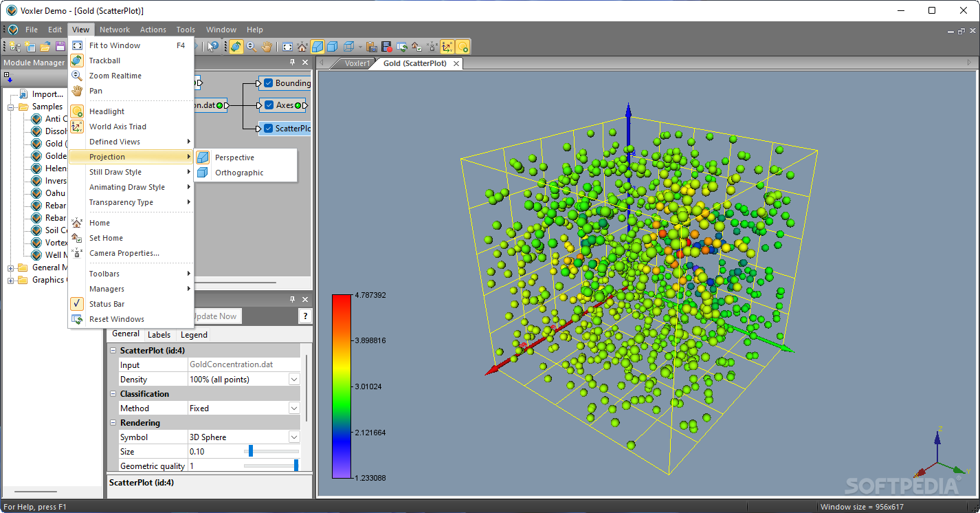The image size is (980, 513).
Task: Click the question mark help button
Action: pyautogui.click(x=305, y=316)
